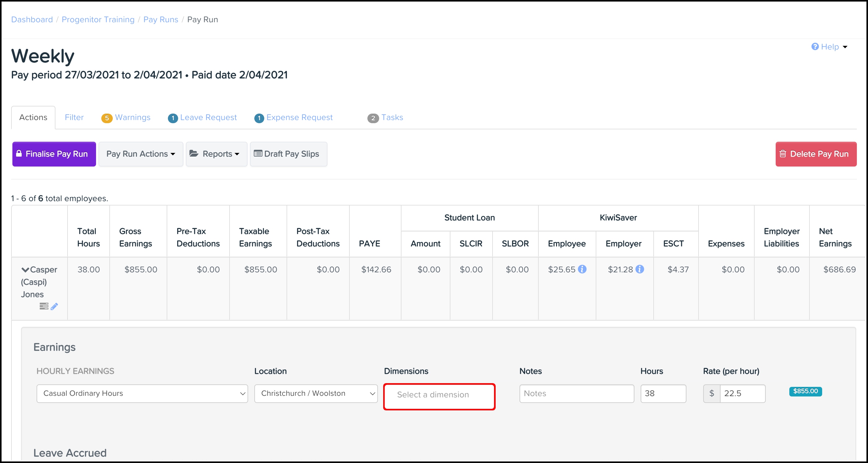Click the orange Warnings count badge
The image size is (868, 463).
click(107, 118)
